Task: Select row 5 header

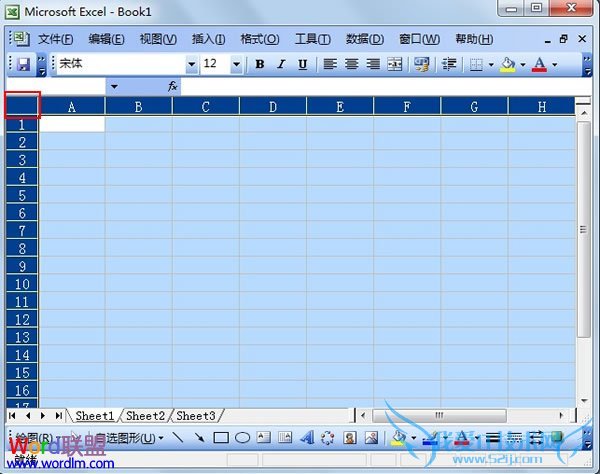Action: (22, 195)
